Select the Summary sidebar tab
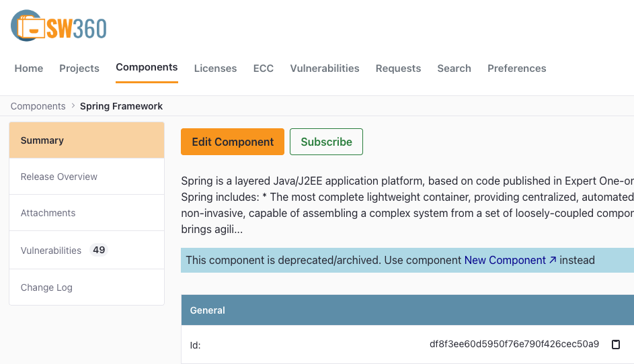Viewport: 634px width, 364px height. point(87,140)
